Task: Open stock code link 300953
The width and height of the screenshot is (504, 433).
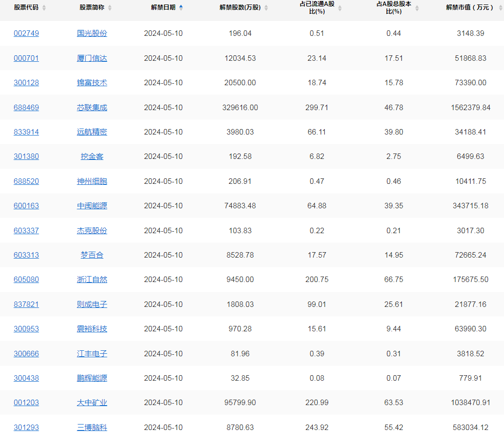Action: pos(26,329)
